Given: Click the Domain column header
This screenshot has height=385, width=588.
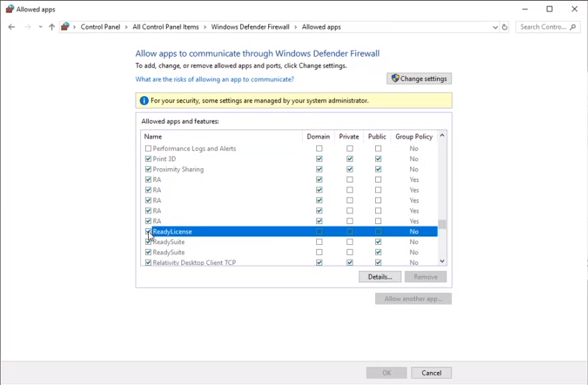Looking at the screenshot, I should pyautogui.click(x=318, y=136).
